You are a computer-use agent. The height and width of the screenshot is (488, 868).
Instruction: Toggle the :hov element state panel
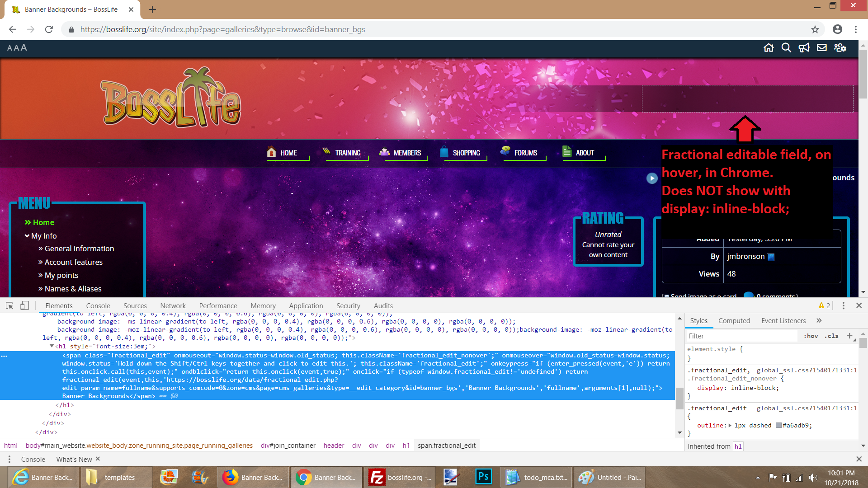click(811, 336)
